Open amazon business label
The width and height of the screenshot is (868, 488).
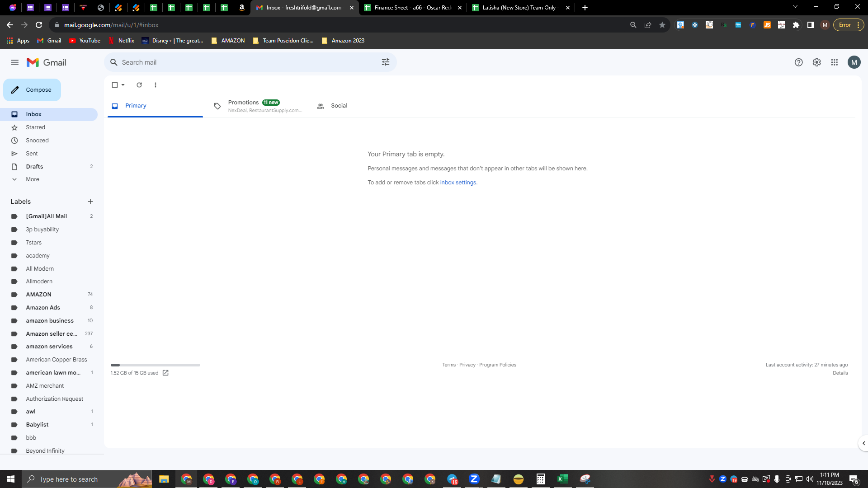(49, 321)
